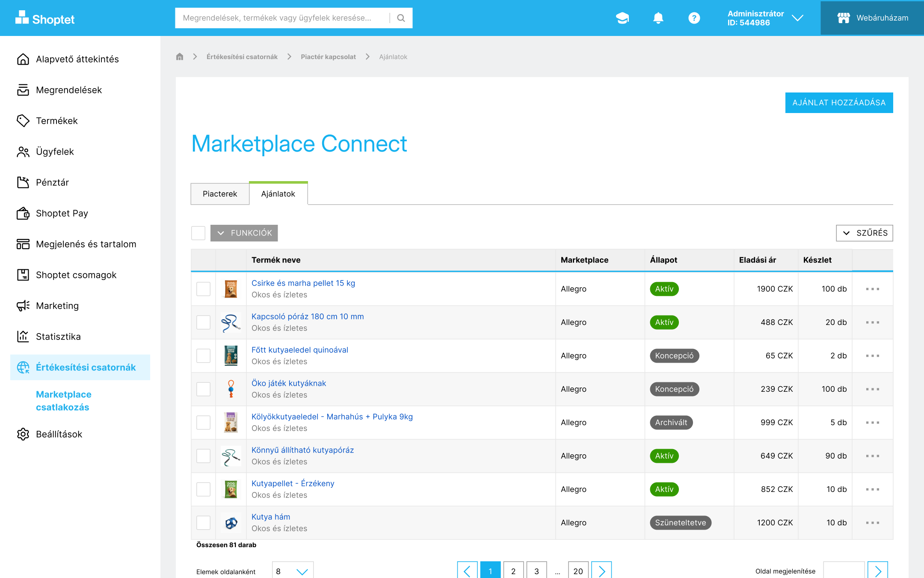Click the Shoptet logo

[45, 19]
